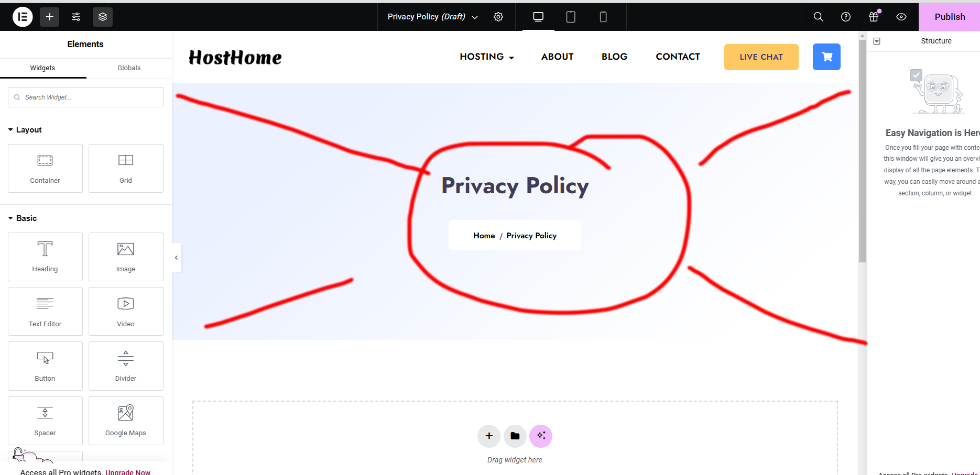The width and height of the screenshot is (980, 475).
Task: Collapse the Basic widgets section
Action: 23,218
